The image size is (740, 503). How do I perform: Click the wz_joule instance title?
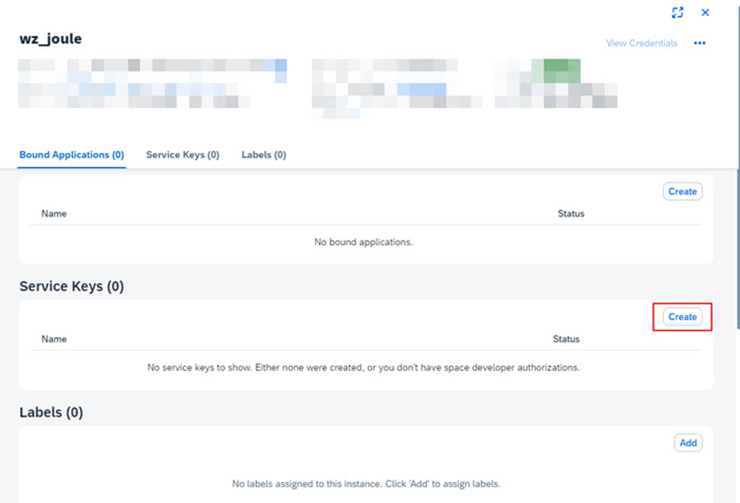(x=51, y=39)
